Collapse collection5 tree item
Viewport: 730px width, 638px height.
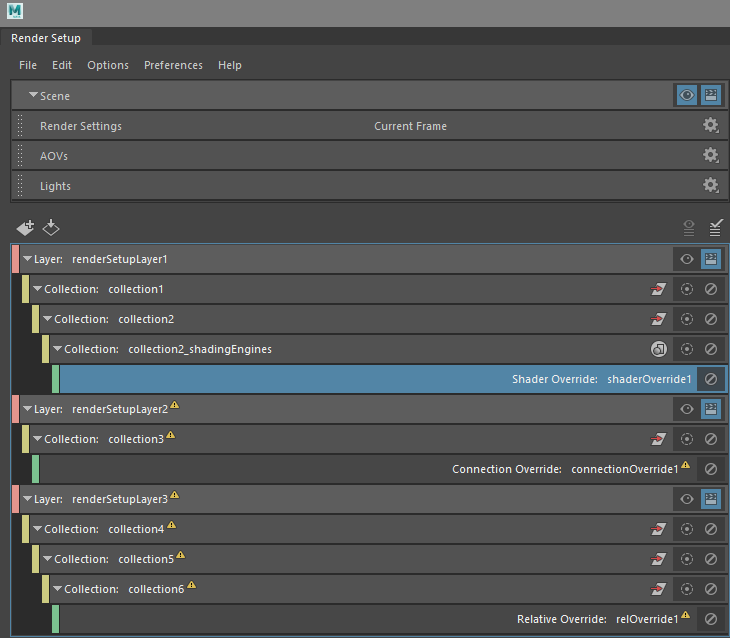tap(47, 559)
